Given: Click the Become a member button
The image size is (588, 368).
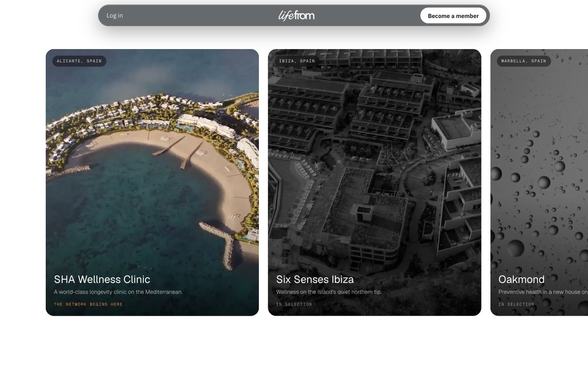Looking at the screenshot, I should coord(453,16).
